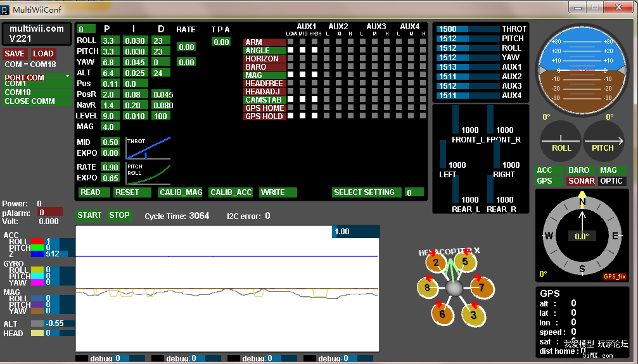
Task: Toggle HORIZON AUX1 LOW checkbox
Action: point(291,58)
